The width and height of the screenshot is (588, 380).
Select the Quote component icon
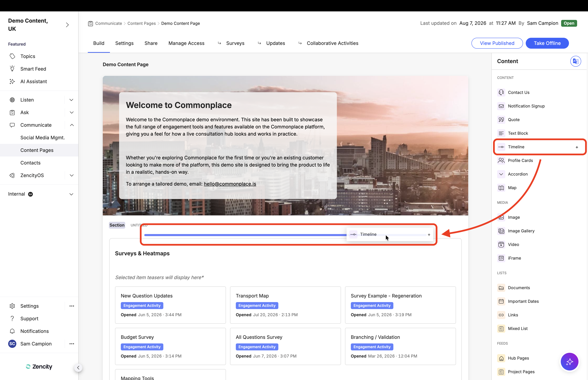[x=501, y=120]
